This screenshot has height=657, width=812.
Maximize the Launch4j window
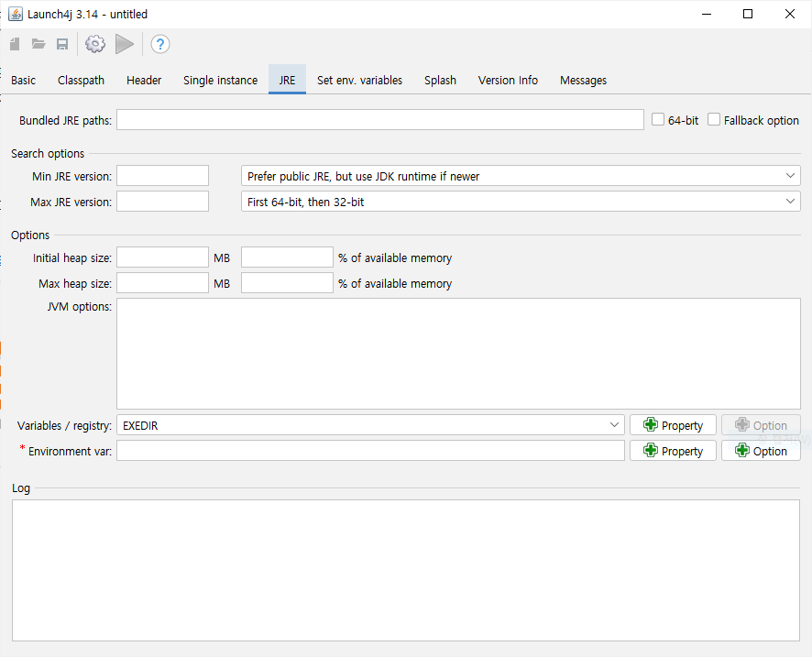tap(748, 14)
